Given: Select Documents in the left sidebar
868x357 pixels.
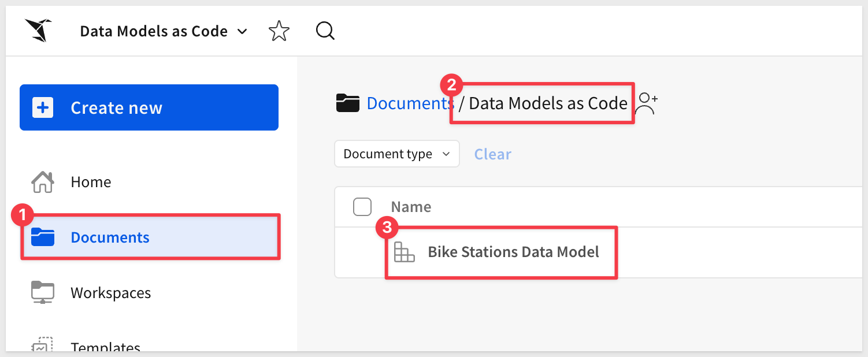Looking at the screenshot, I should pyautogui.click(x=110, y=237).
